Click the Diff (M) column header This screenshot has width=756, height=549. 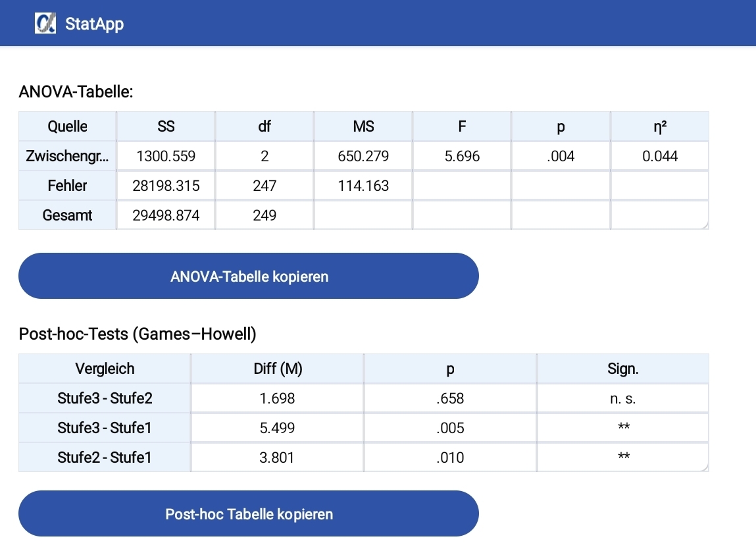pyautogui.click(x=277, y=369)
